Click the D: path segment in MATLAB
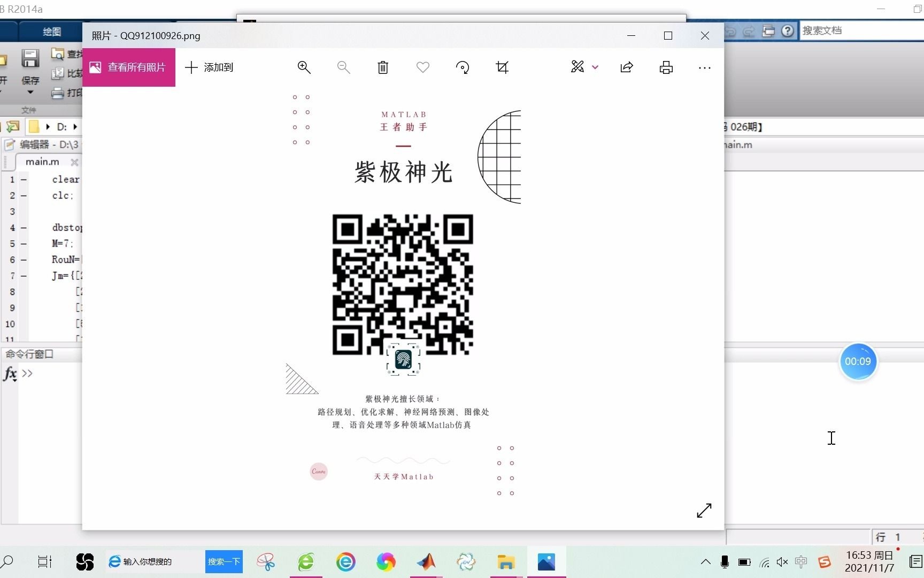Viewport: 924px width, 578px height. (x=62, y=127)
